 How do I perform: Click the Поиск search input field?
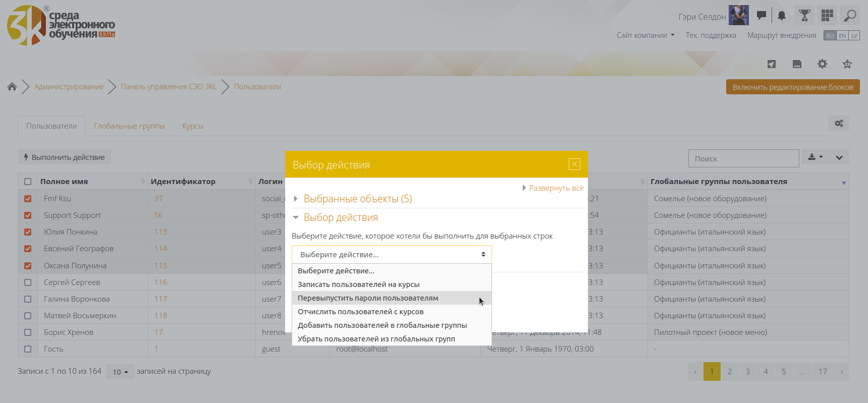[x=743, y=158]
